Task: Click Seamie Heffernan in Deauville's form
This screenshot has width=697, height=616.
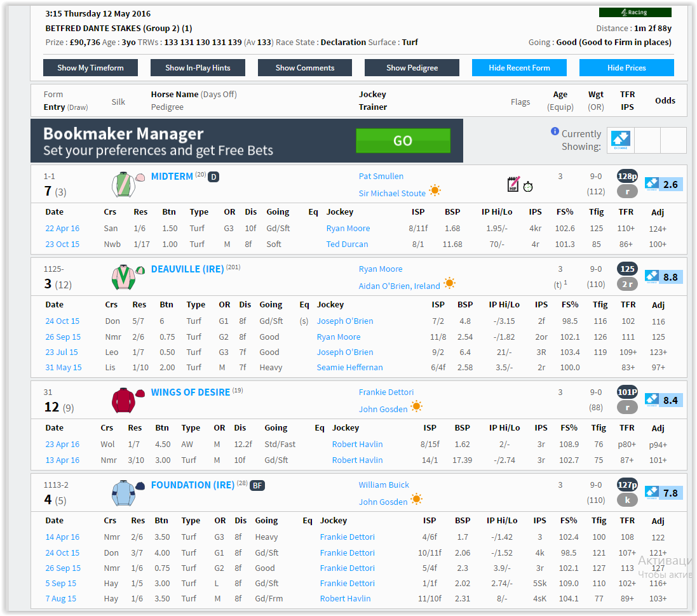Action: pyautogui.click(x=350, y=367)
